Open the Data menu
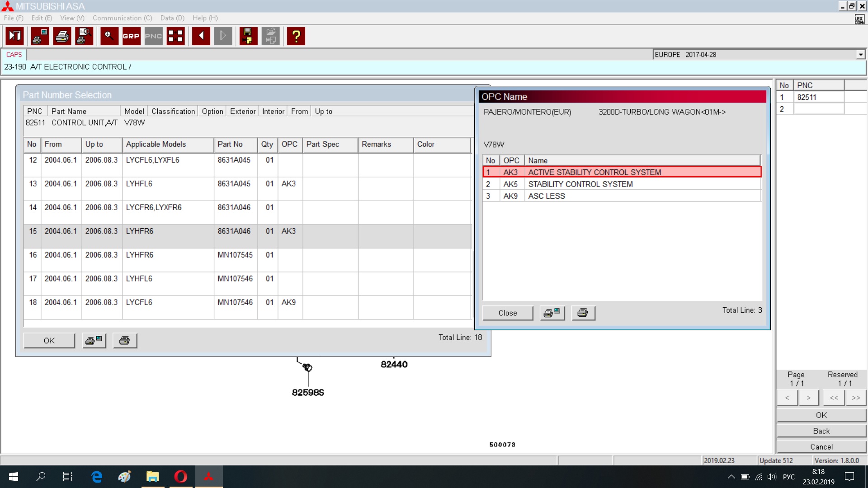 click(x=172, y=18)
